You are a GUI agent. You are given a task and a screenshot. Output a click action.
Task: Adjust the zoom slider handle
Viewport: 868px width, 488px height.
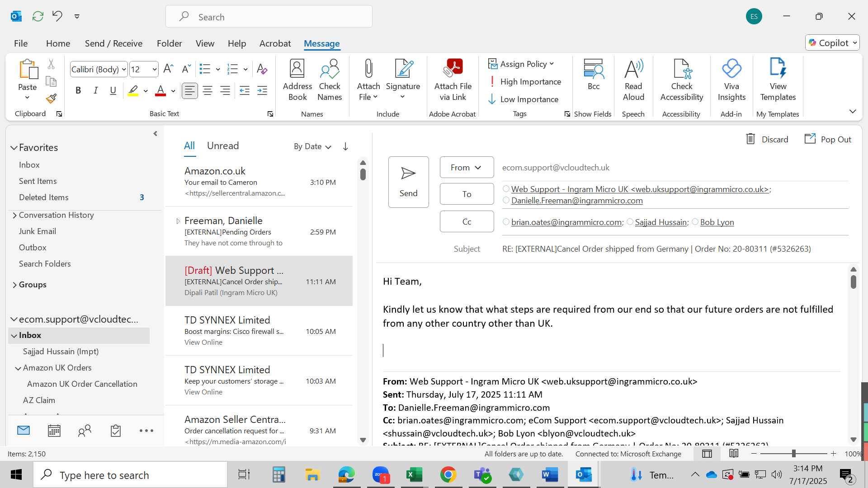pyautogui.click(x=793, y=453)
